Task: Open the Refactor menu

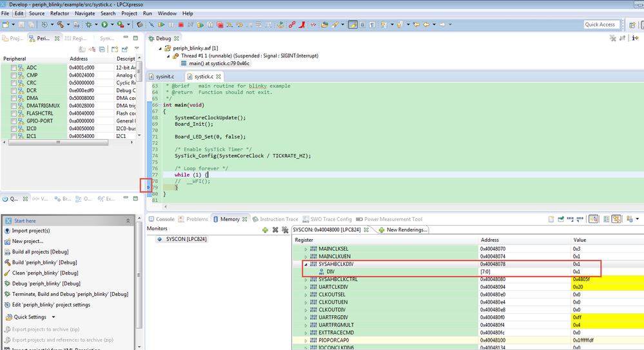Action: [x=59, y=14]
